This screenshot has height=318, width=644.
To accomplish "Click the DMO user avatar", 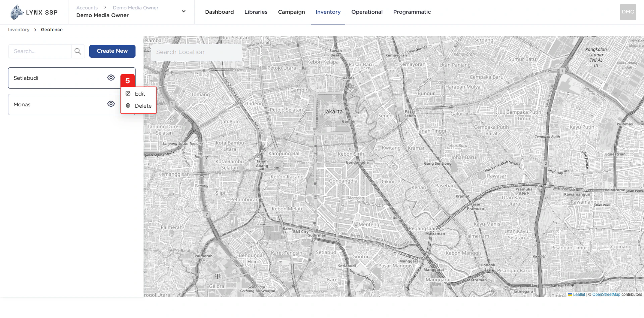I will pos(628,12).
